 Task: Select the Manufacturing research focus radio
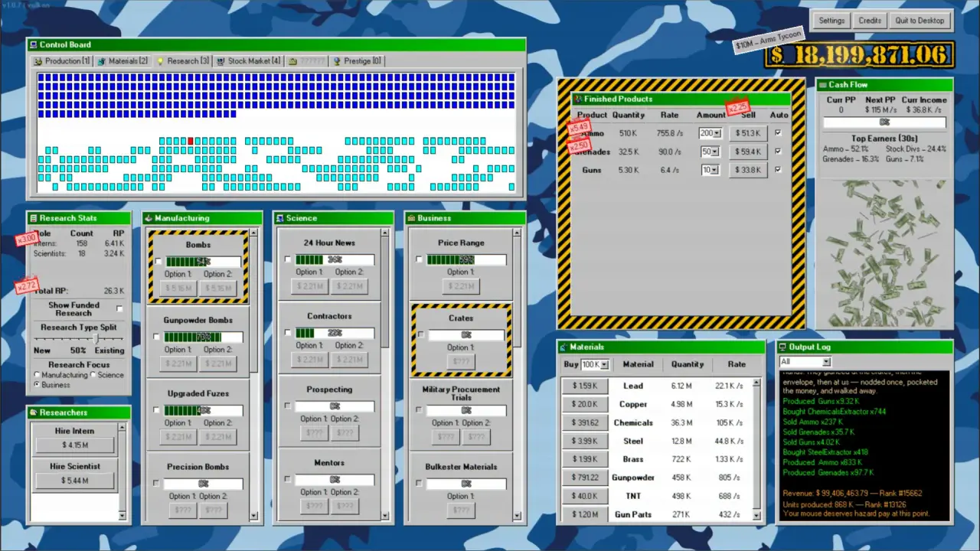coord(38,375)
